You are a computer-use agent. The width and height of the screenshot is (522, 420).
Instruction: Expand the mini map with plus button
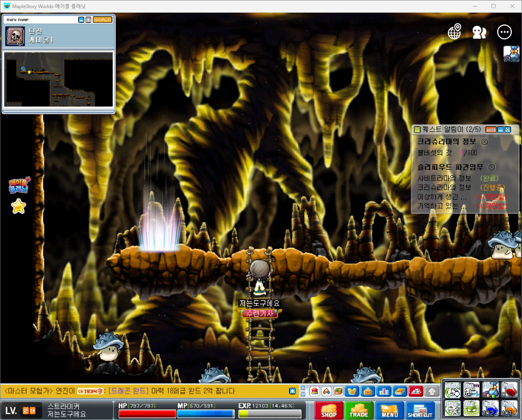pyautogui.click(x=88, y=20)
